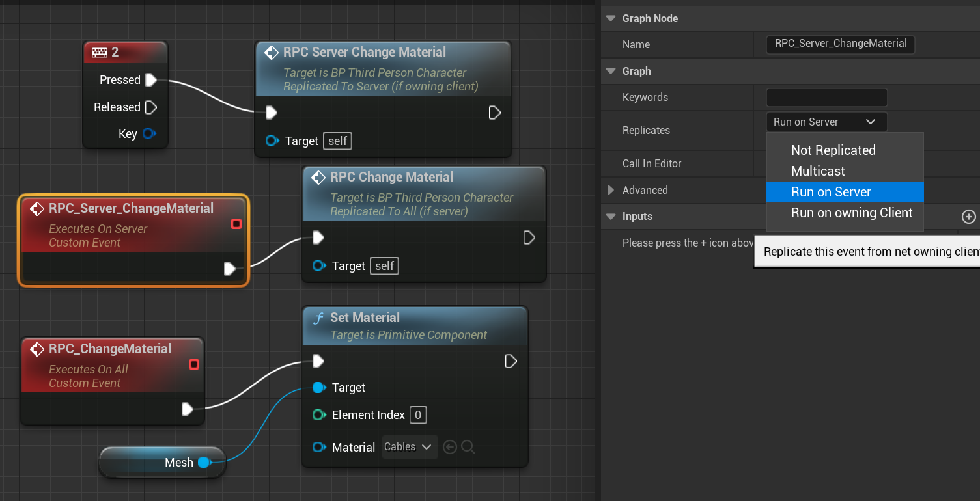Click the RPC Change Material call node icon
980x501 pixels.
[318, 178]
